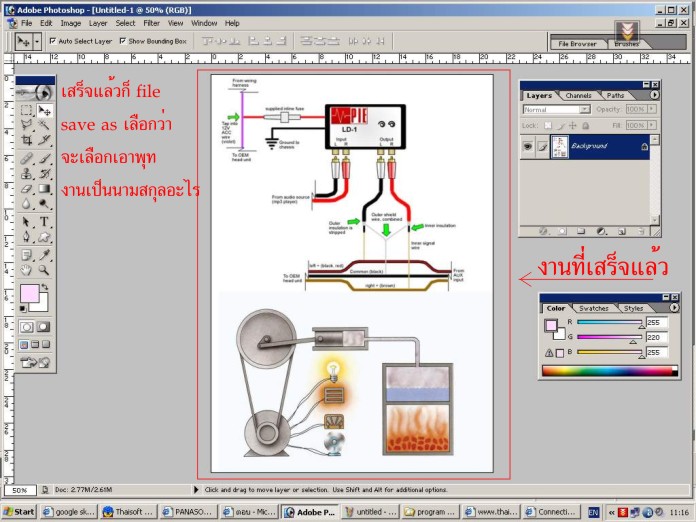This screenshot has width=696, height=522.
Task: Click the R channel slider
Action: click(609, 322)
